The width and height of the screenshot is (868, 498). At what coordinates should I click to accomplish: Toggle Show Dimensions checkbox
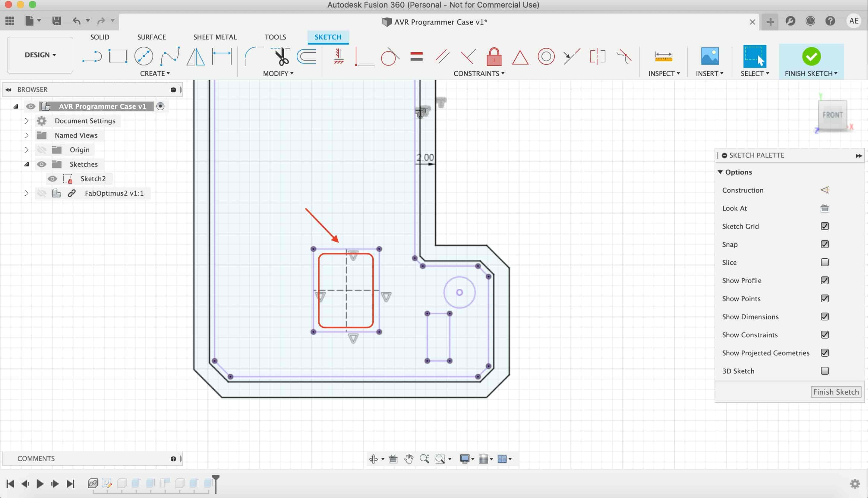825,317
